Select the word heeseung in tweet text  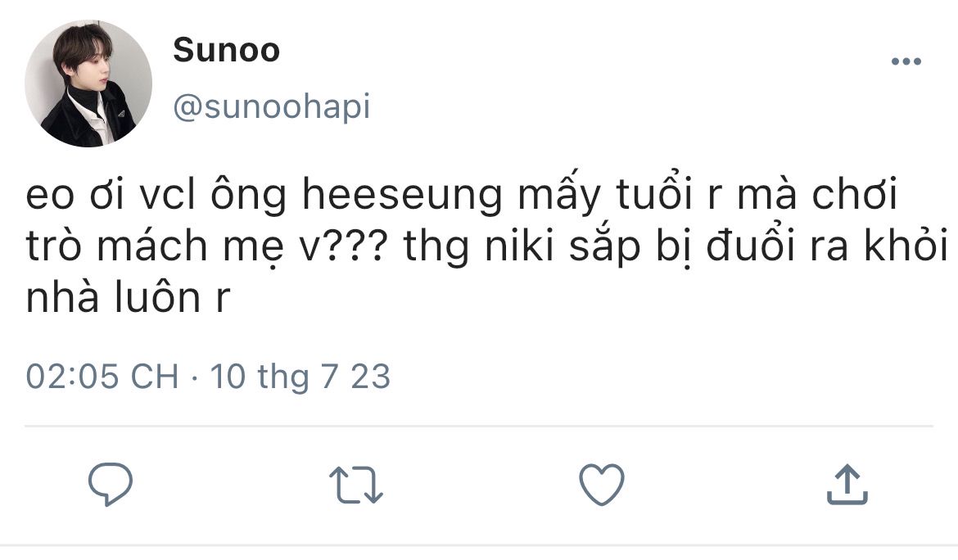tap(402, 196)
